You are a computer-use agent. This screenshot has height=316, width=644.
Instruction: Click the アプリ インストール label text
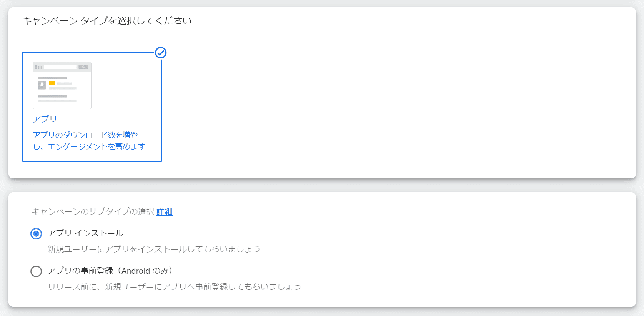pyautogui.click(x=85, y=233)
